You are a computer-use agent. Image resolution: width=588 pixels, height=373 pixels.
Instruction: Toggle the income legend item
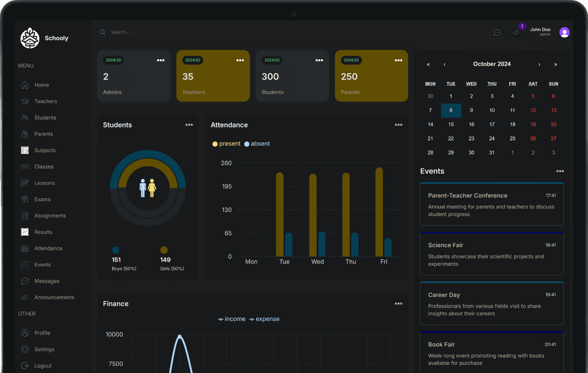coord(232,319)
